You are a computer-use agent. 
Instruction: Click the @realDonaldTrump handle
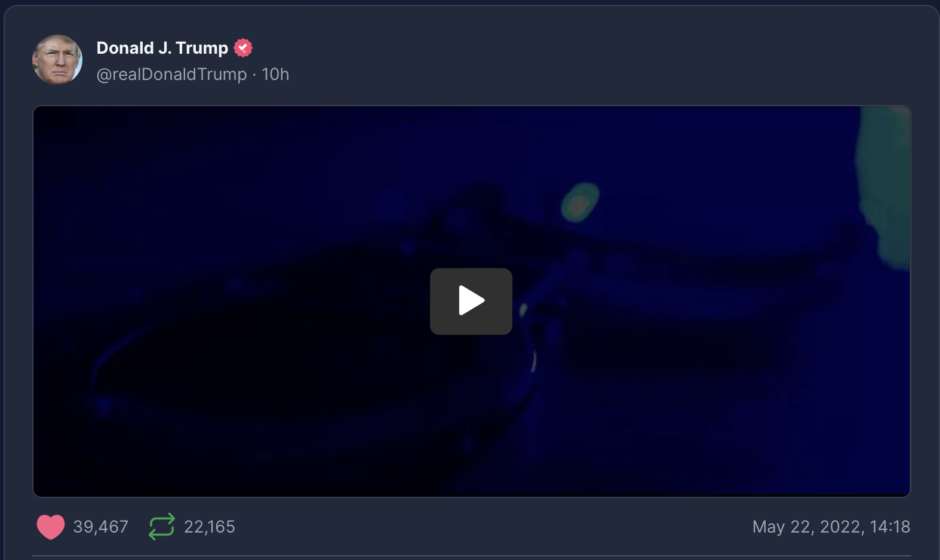[x=172, y=74]
